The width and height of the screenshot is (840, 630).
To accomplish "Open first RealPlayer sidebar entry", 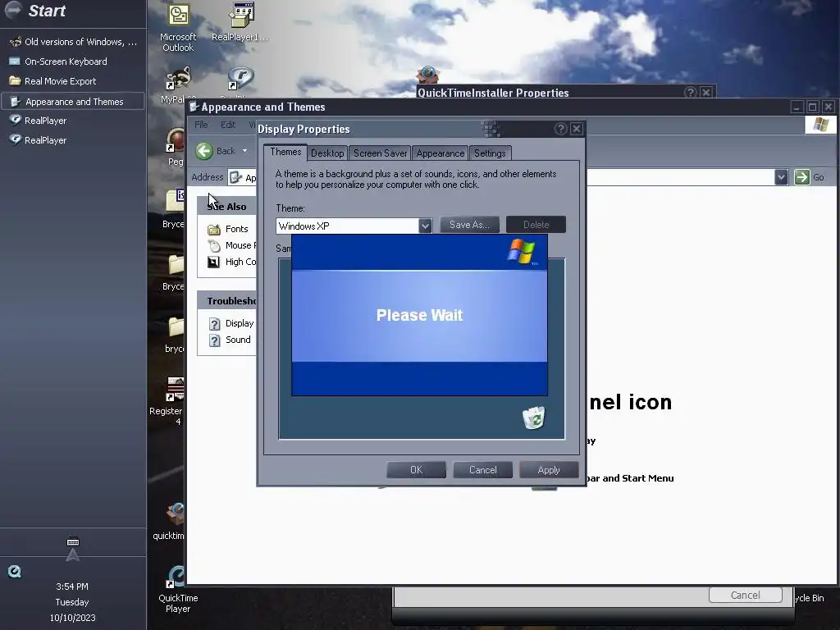I will click(x=73, y=121).
